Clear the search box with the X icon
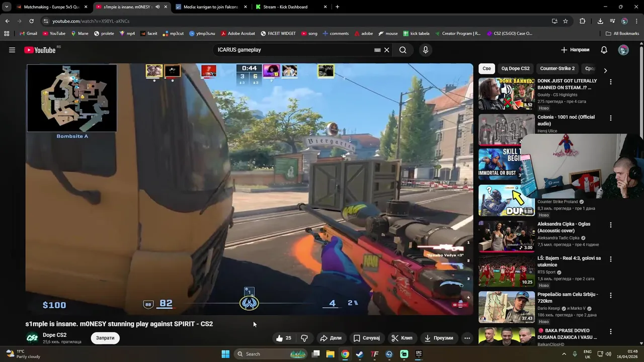 tap(387, 50)
